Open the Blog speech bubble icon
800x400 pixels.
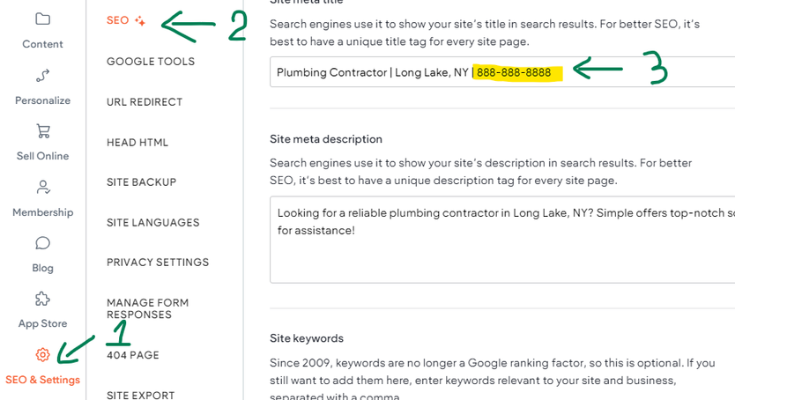[42, 243]
